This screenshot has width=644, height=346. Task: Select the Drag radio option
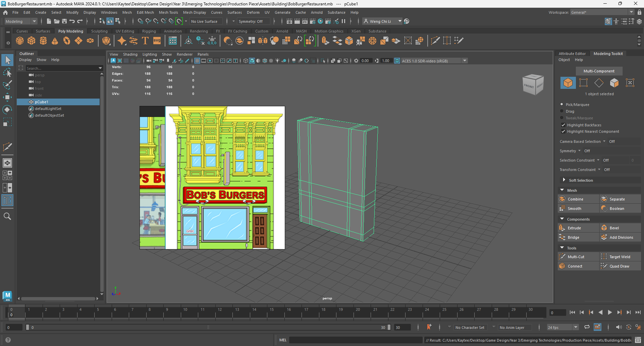562,111
